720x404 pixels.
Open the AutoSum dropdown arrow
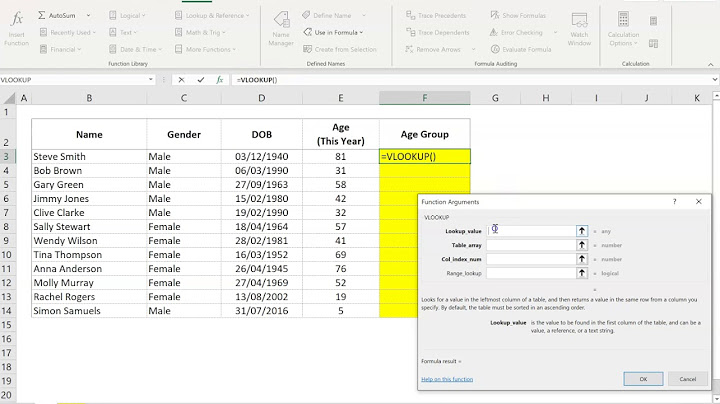point(89,16)
